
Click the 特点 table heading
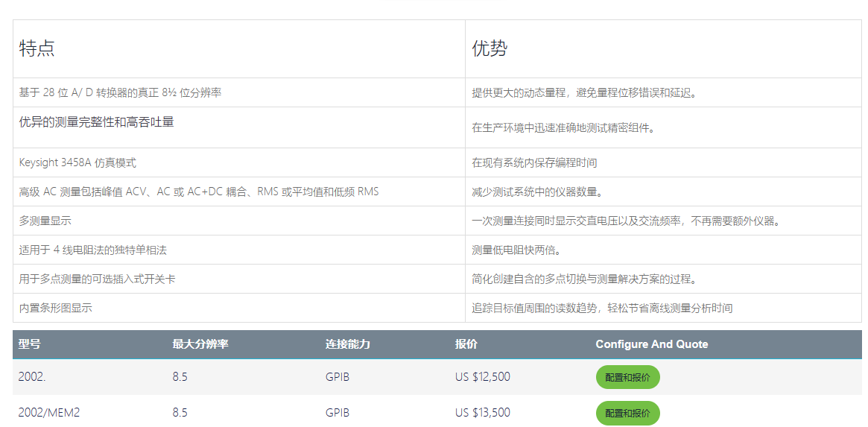pyautogui.click(x=37, y=49)
